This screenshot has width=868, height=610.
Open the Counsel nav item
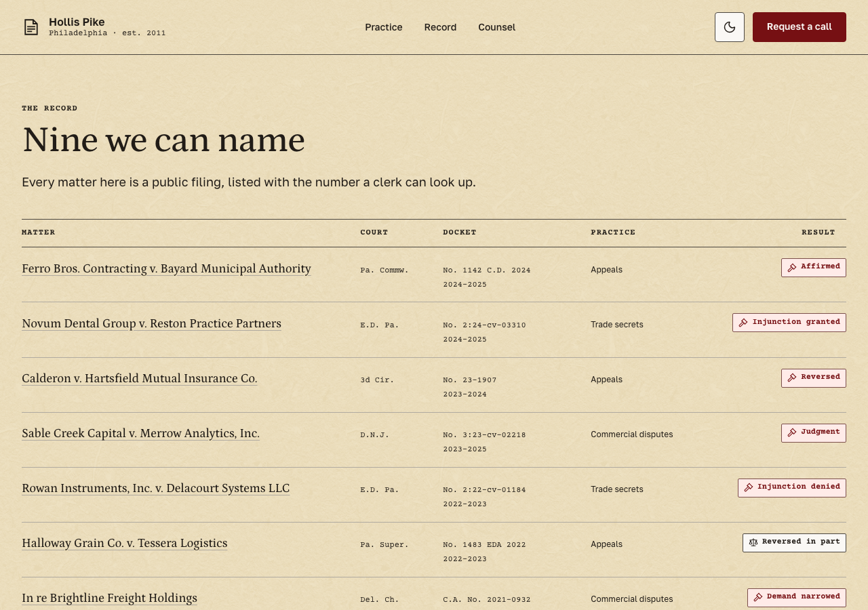coord(496,27)
